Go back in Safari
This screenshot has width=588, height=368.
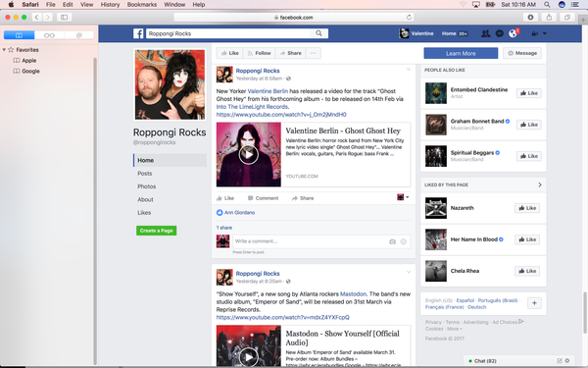click(37, 18)
